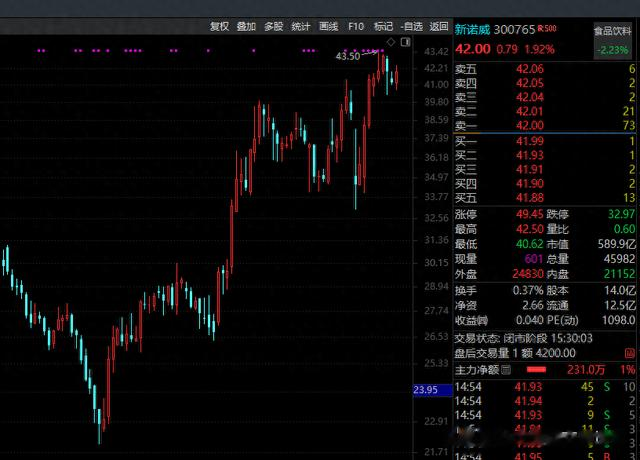Toggle the side panel layout icon
The height and width of the screenshot is (460, 640).
point(405,42)
